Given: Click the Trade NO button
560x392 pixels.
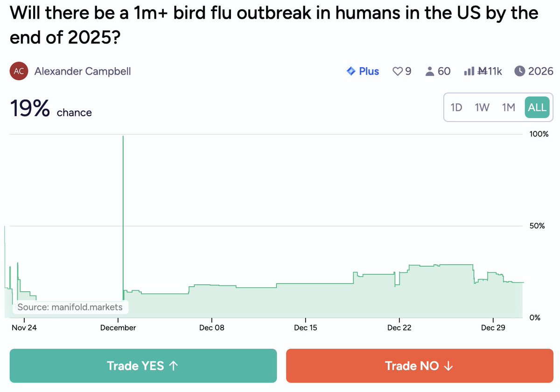Looking at the screenshot, I should click(419, 366).
